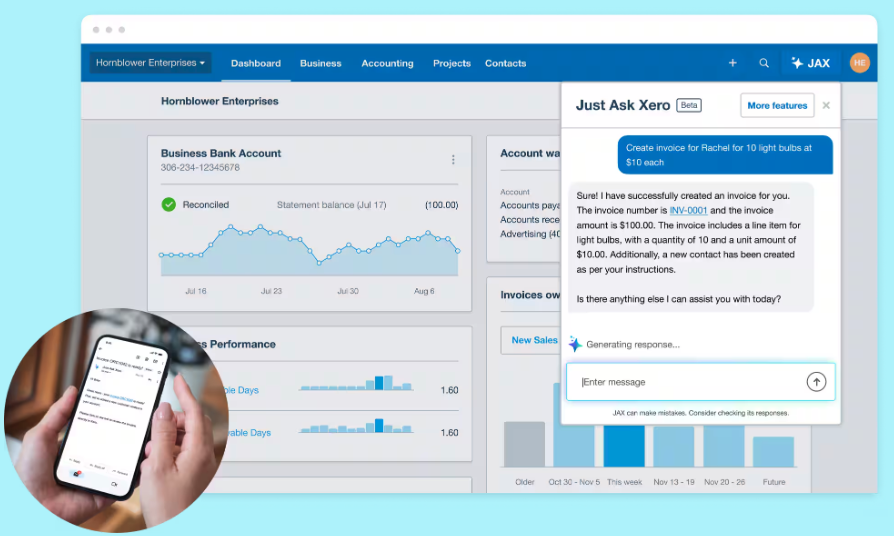894x536 pixels.
Task: Click the green Reconciled checkmark icon
Action: coord(169,204)
